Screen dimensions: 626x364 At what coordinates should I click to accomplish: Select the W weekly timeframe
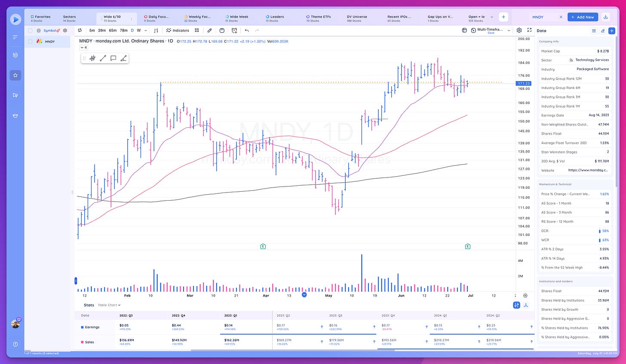[139, 31]
